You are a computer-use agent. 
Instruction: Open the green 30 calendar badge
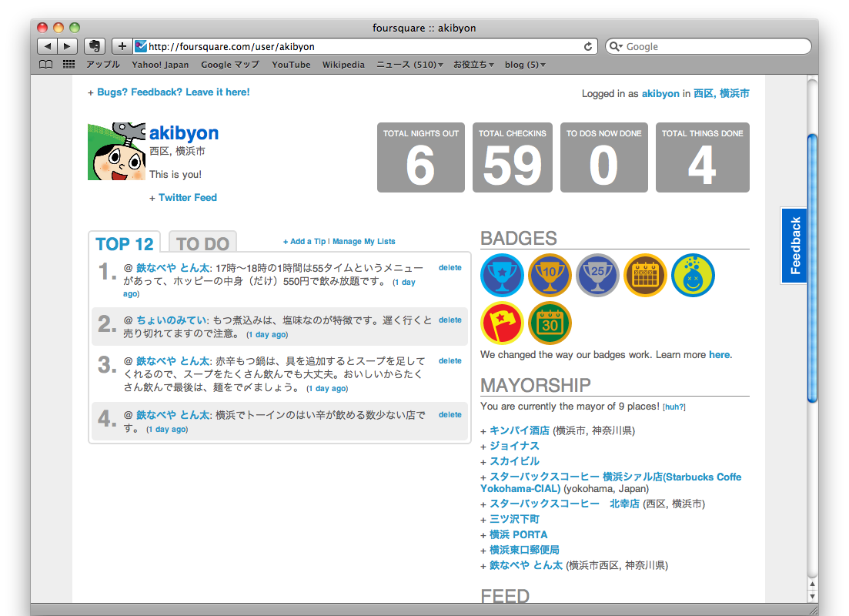550,323
